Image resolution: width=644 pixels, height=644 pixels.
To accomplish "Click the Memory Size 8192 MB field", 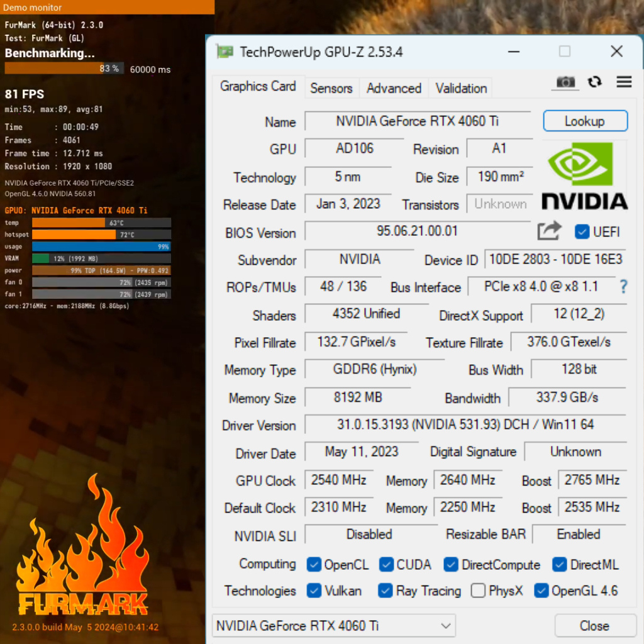I will [358, 397].
